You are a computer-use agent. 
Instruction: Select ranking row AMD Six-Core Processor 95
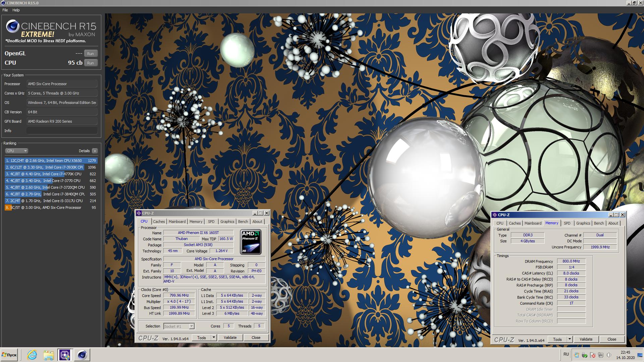[51, 207]
